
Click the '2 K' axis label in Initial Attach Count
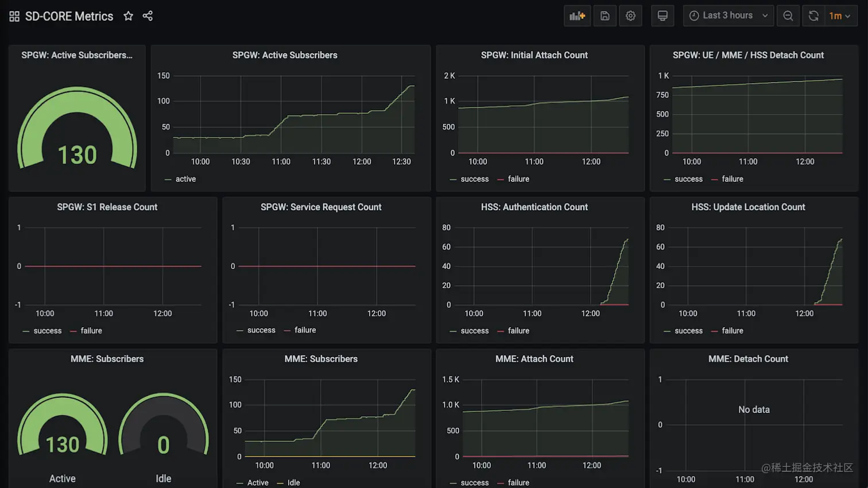tap(449, 76)
